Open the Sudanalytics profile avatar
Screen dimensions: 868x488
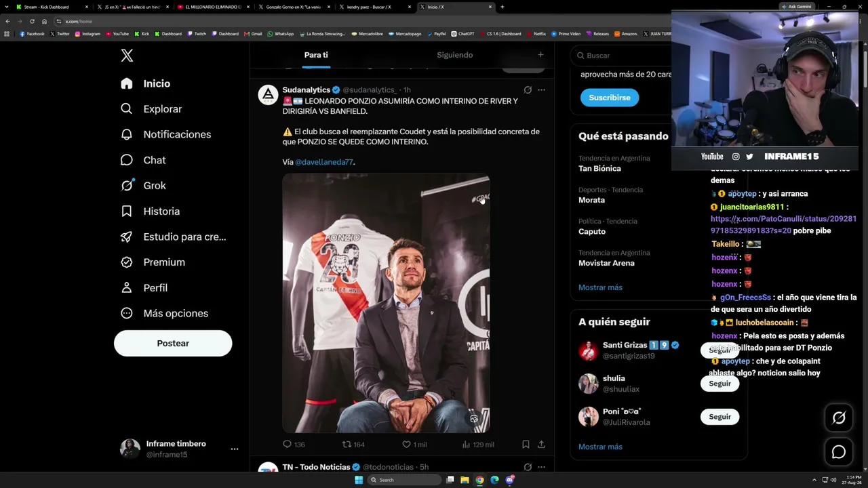click(x=268, y=95)
